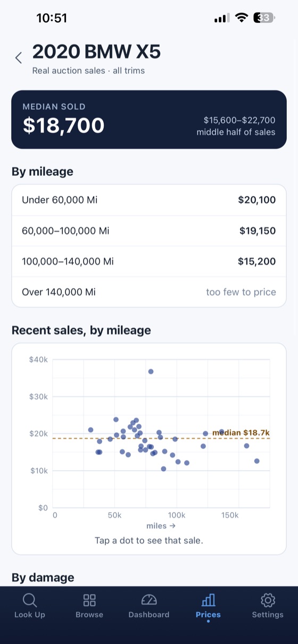Tap the 'By mileage' heading
Screen dimensions: 298x644
click(x=43, y=171)
